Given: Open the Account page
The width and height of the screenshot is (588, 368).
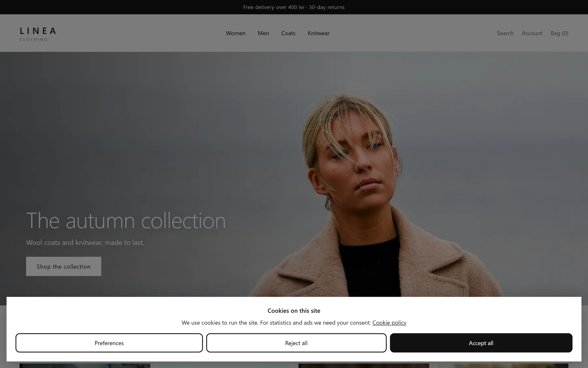Looking at the screenshot, I should pos(532,33).
